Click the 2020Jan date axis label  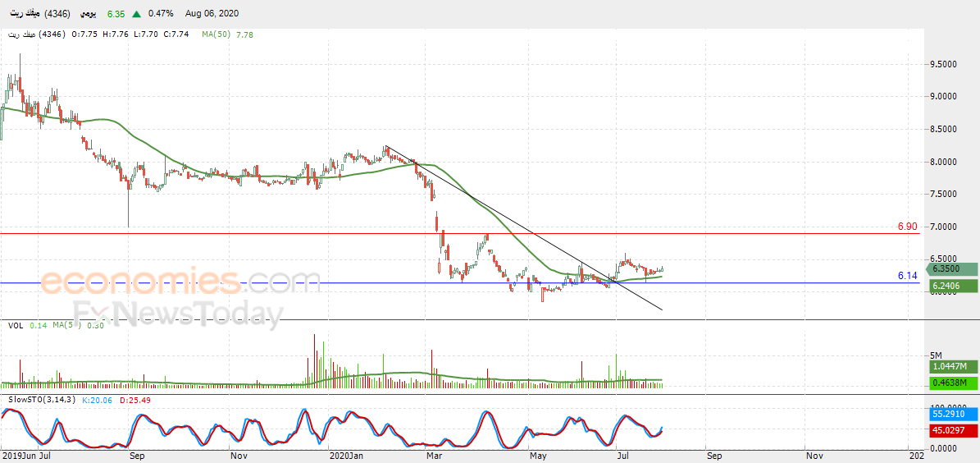tap(346, 456)
